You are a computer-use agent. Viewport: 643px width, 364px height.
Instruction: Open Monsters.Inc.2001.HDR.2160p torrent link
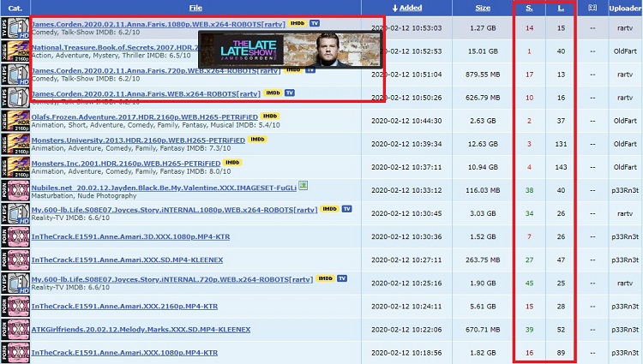126,164
